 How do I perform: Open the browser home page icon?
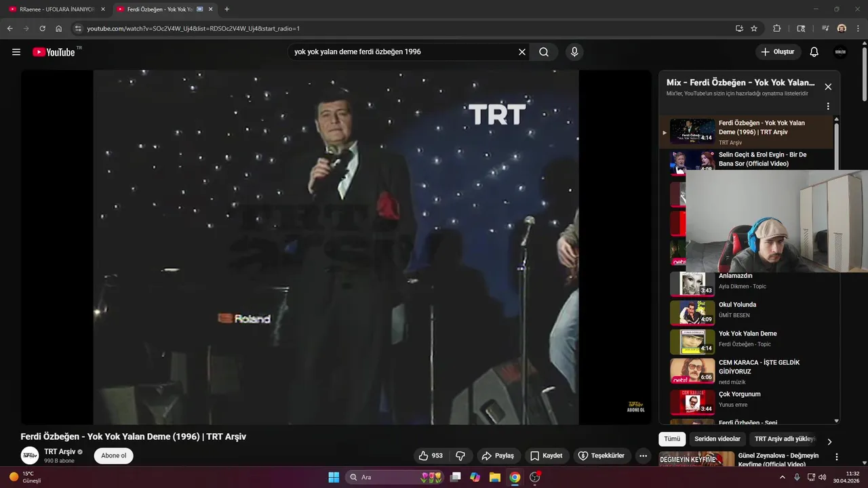tap(59, 28)
